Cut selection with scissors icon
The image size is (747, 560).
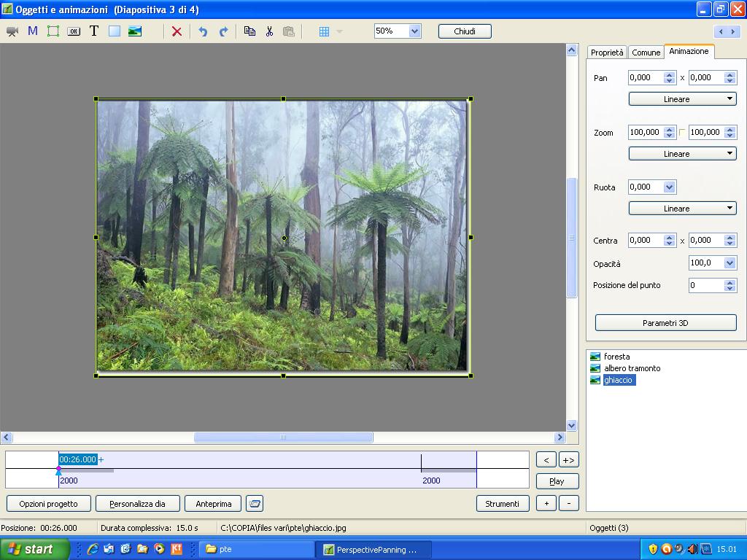[x=269, y=31]
